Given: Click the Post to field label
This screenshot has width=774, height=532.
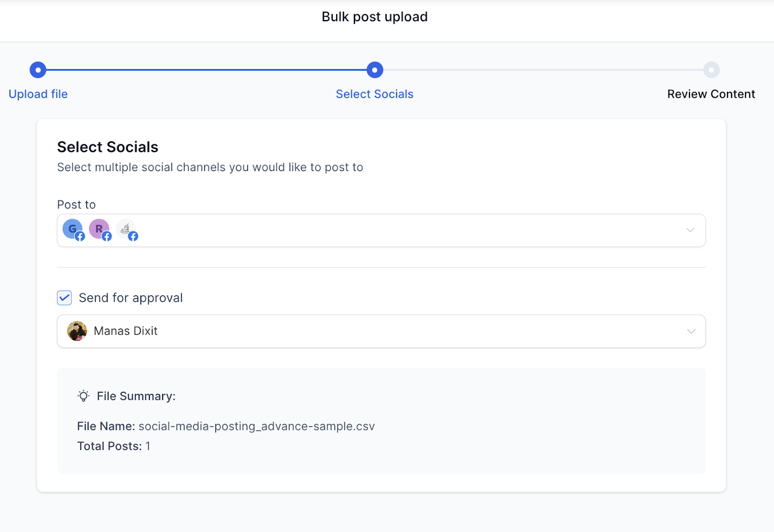Looking at the screenshot, I should (x=76, y=205).
